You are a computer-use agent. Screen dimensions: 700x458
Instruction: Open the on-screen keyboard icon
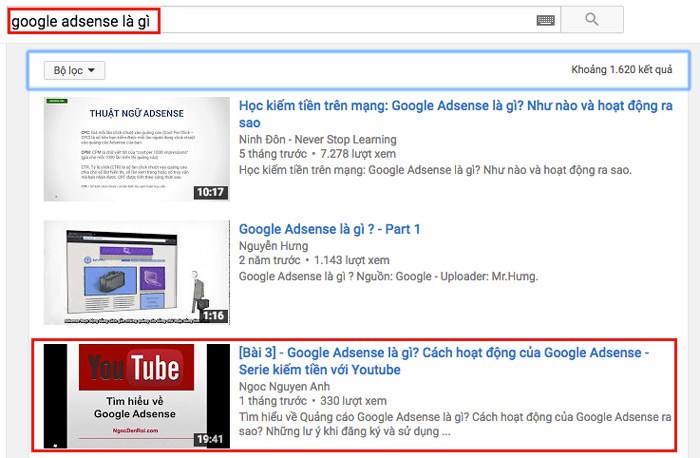pyautogui.click(x=545, y=20)
